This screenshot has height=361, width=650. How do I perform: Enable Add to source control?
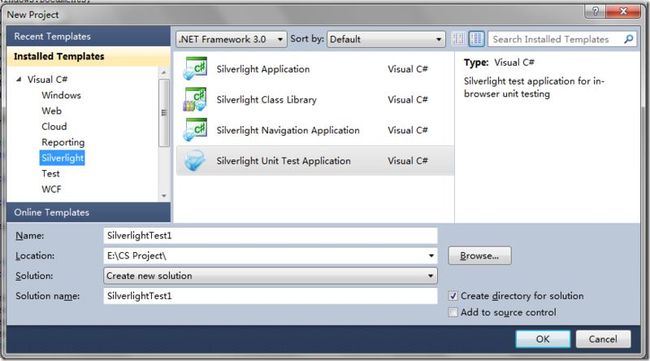(x=453, y=312)
